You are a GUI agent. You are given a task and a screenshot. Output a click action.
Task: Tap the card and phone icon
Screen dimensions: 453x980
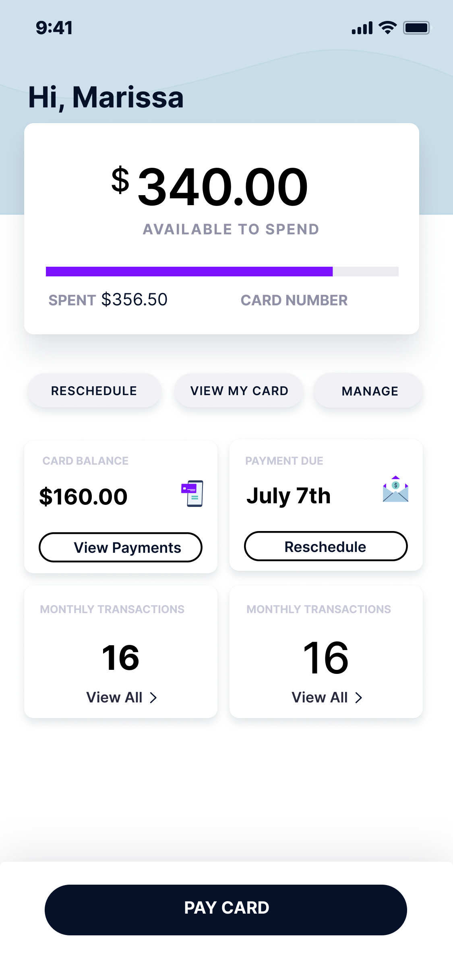[x=192, y=493]
